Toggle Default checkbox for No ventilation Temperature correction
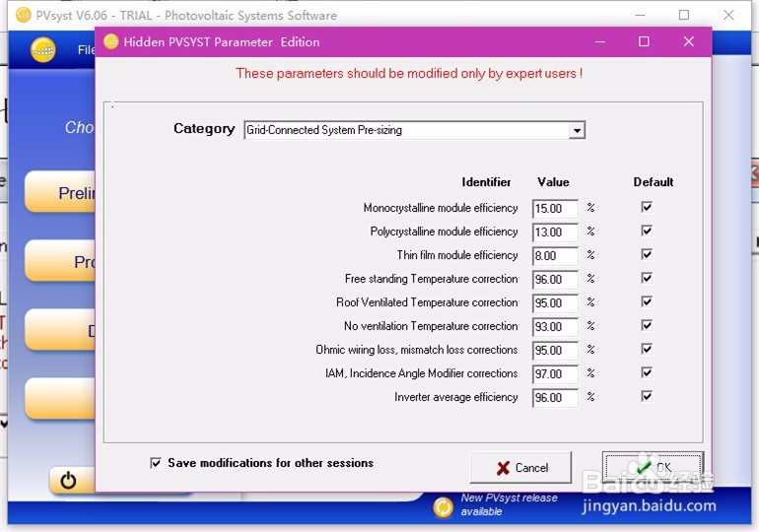The image size is (759, 532). pyautogui.click(x=647, y=325)
